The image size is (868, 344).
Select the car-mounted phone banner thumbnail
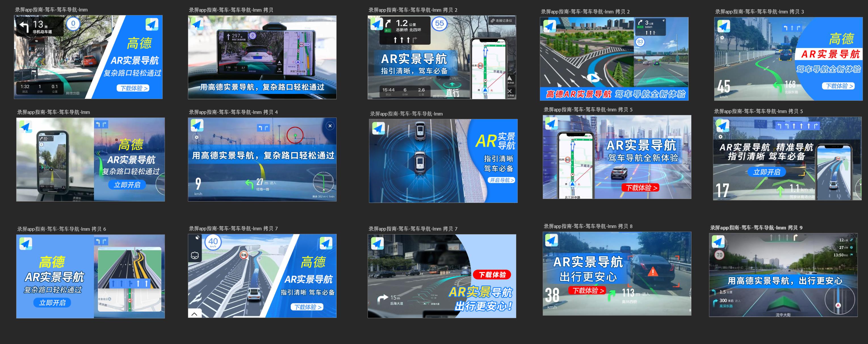262,57
